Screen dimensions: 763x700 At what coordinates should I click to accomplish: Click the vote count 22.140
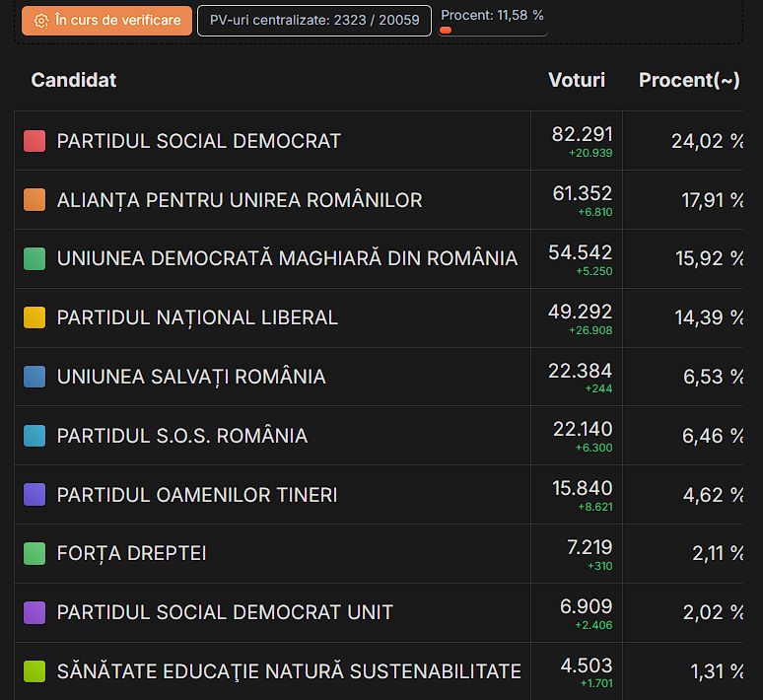(583, 429)
